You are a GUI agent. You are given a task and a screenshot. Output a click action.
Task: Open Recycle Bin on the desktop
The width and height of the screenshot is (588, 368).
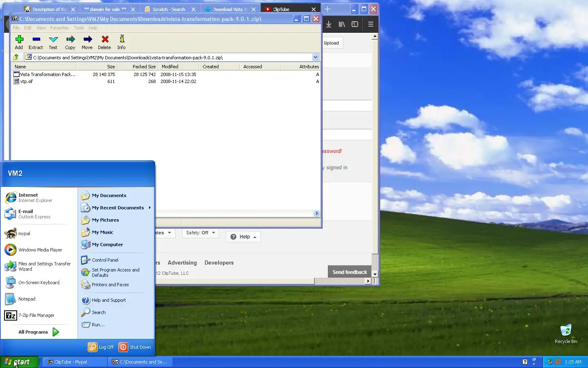click(566, 334)
